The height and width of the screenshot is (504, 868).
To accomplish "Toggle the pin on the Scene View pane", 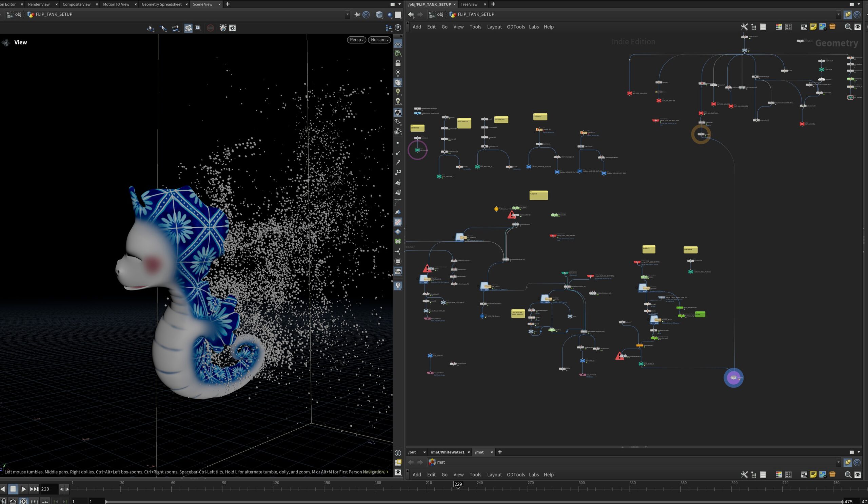I will 357,15.
